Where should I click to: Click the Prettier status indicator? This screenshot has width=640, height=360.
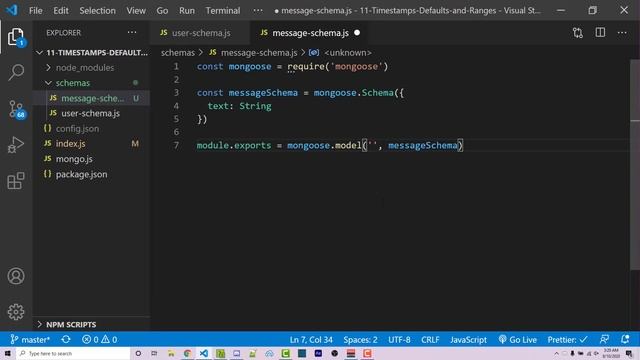click(567, 340)
